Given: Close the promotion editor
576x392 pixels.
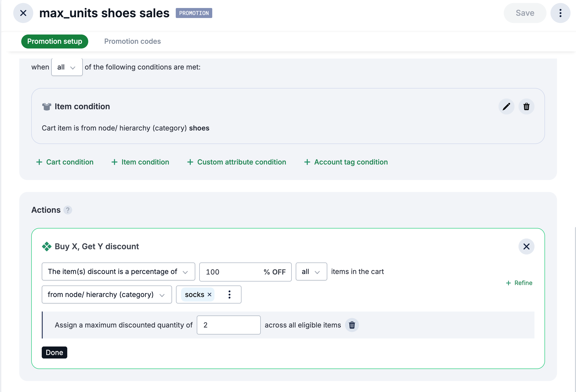Looking at the screenshot, I should (x=23, y=13).
